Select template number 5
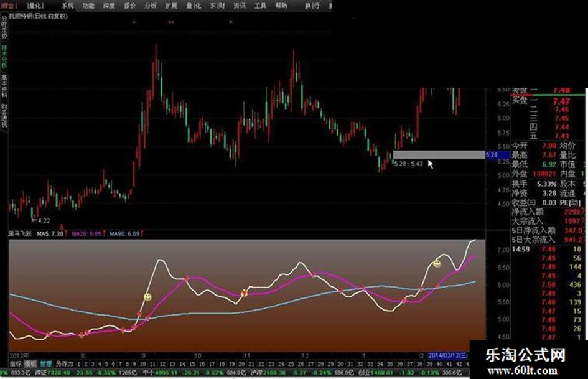Viewport: 588px width, 379px height. click(106, 363)
